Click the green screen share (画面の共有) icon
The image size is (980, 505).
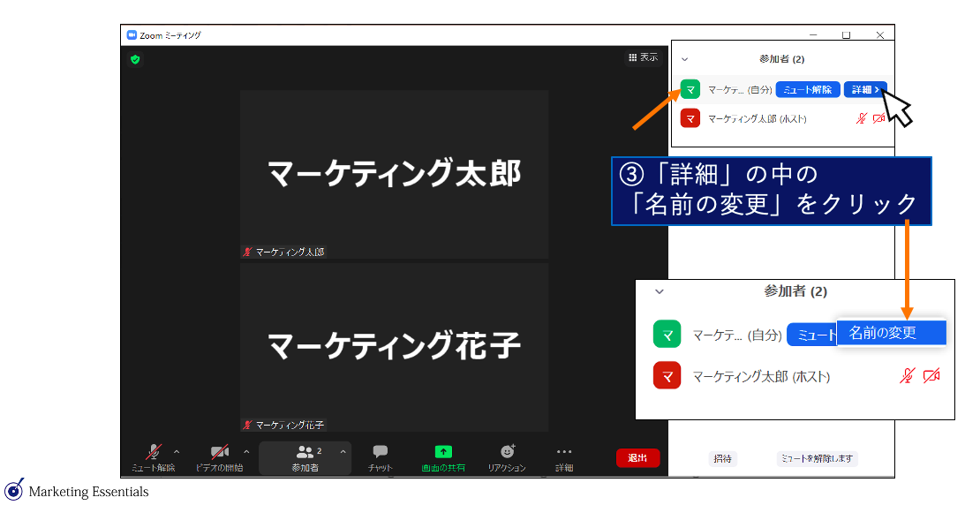(443, 452)
